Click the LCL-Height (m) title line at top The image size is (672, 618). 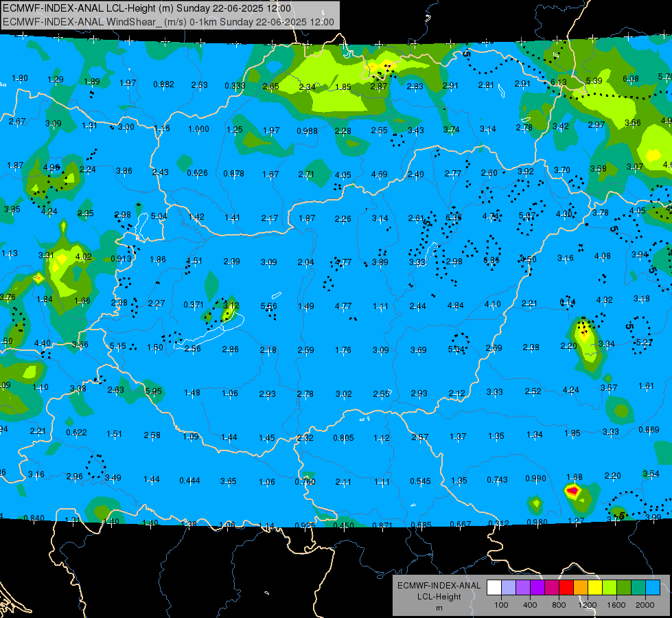[147, 8]
